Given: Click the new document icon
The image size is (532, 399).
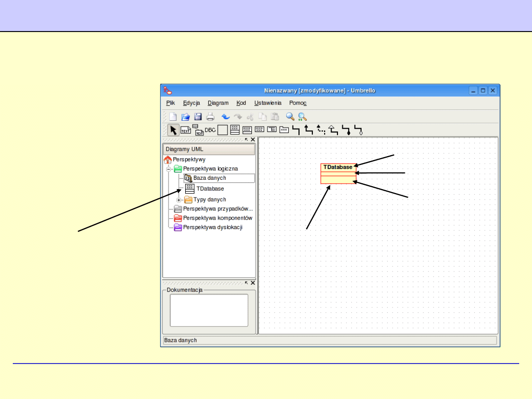Looking at the screenshot, I should 173,117.
